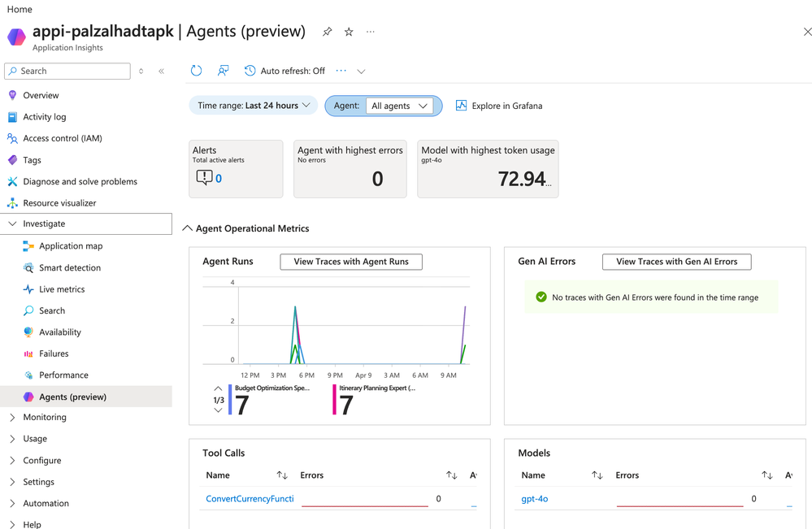Open Model with highest token usage card
Screen dimensions: 812x529
click(488, 169)
